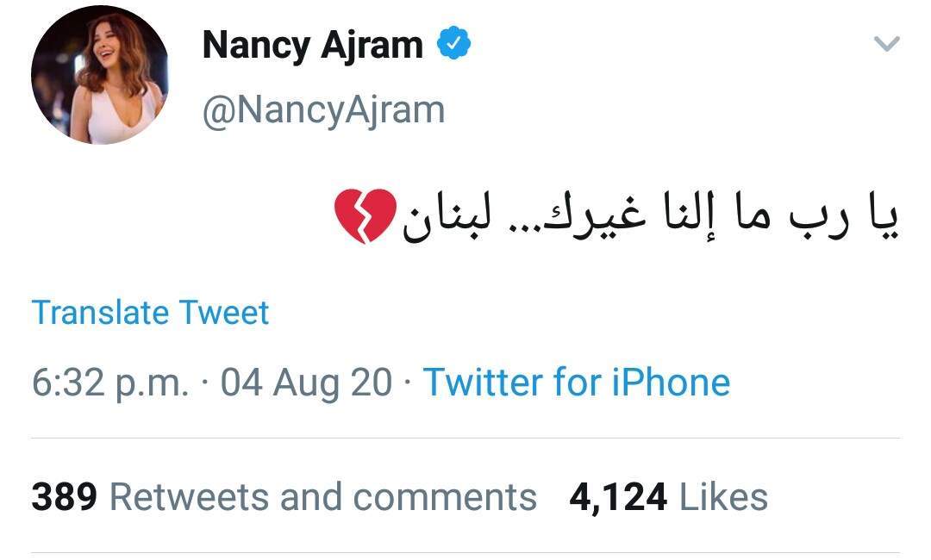Click the Nancy Ajram display name
Screen dimensions: 931x560
tap(312, 46)
